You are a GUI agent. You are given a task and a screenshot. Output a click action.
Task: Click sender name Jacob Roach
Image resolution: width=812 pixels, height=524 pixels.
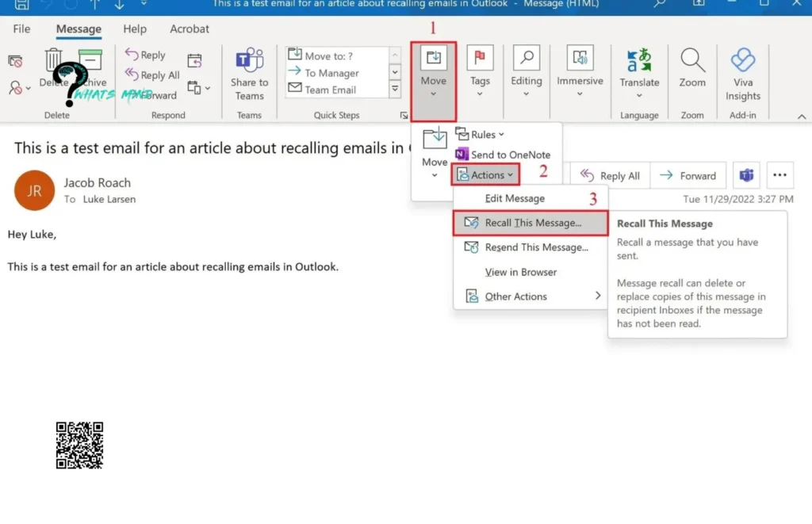click(x=98, y=183)
